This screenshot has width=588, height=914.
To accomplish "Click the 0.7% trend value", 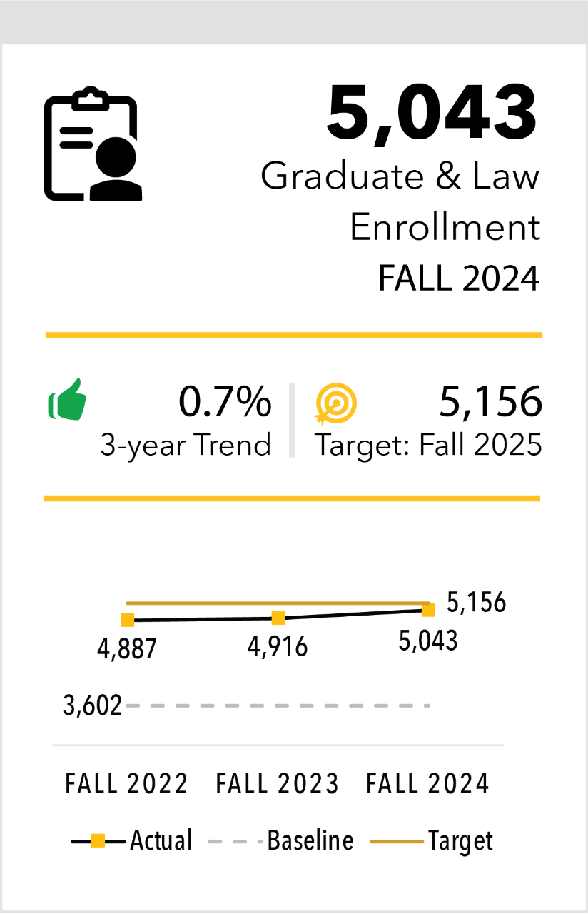I will coord(225,402).
